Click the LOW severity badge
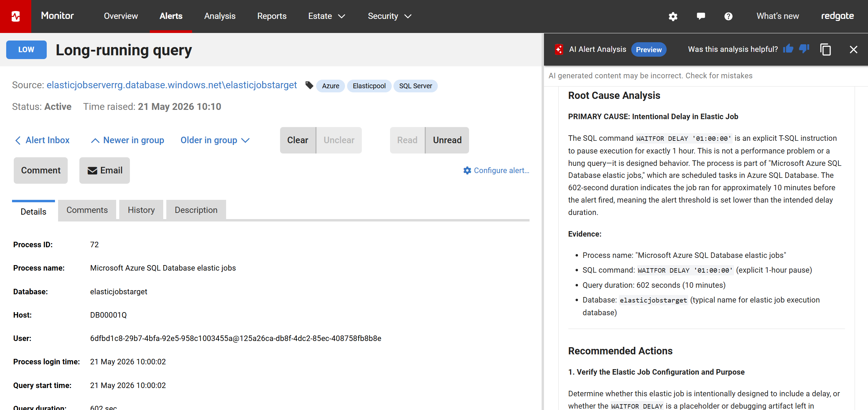The width and height of the screenshot is (868, 410). pos(26,49)
